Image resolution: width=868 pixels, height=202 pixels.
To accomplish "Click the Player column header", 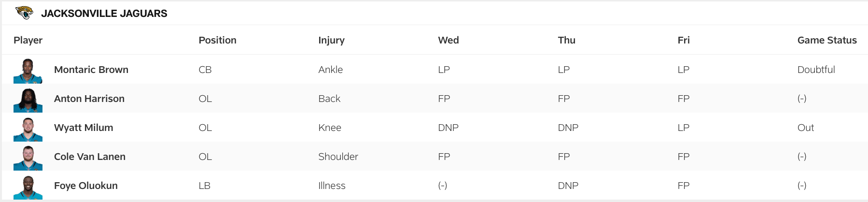I will [x=28, y=40].
